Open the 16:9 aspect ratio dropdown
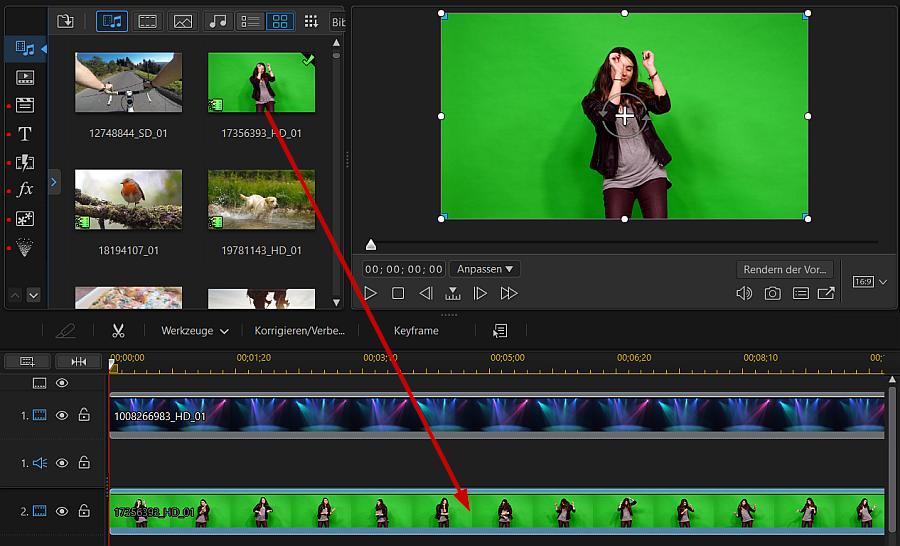 pyautogui.click(x=869, y=282)
